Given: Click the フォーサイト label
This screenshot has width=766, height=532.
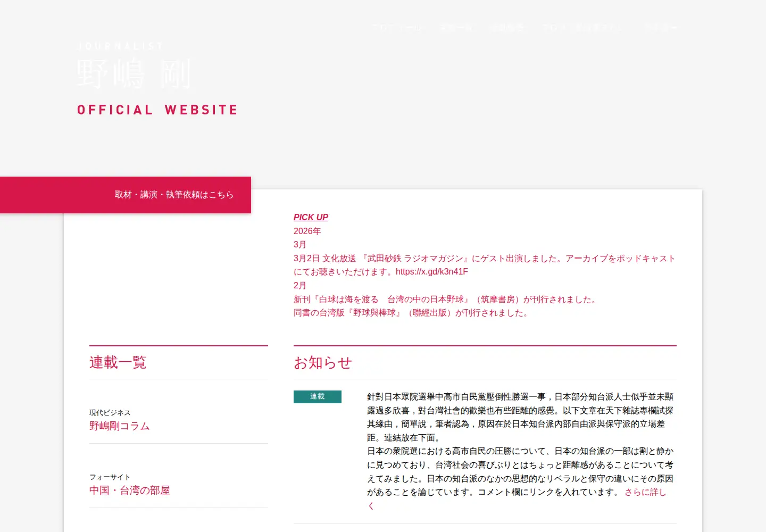Looking at the screenshot, I should [110, 477].
